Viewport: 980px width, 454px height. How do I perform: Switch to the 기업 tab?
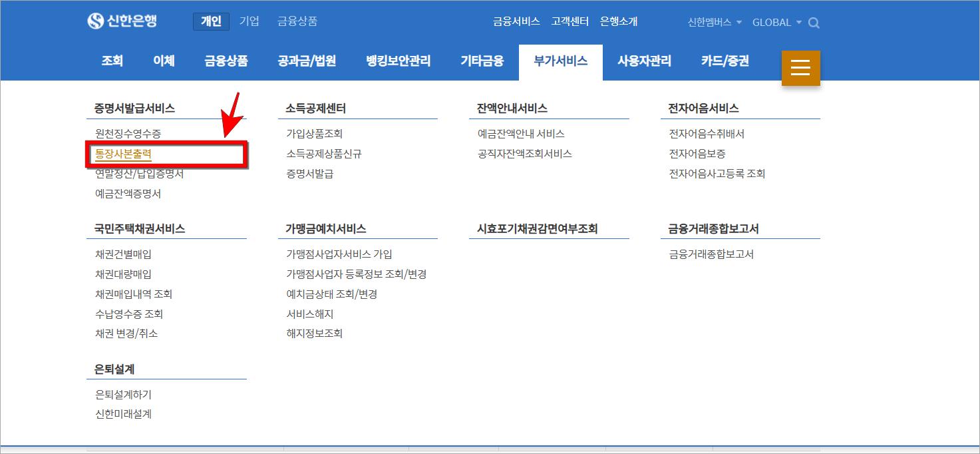tap(249, 21)
